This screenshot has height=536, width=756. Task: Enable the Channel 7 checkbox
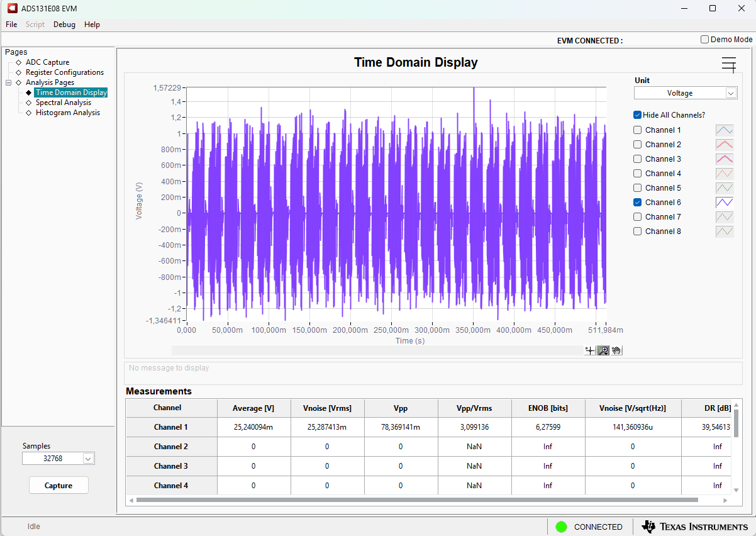pos(638,217)
